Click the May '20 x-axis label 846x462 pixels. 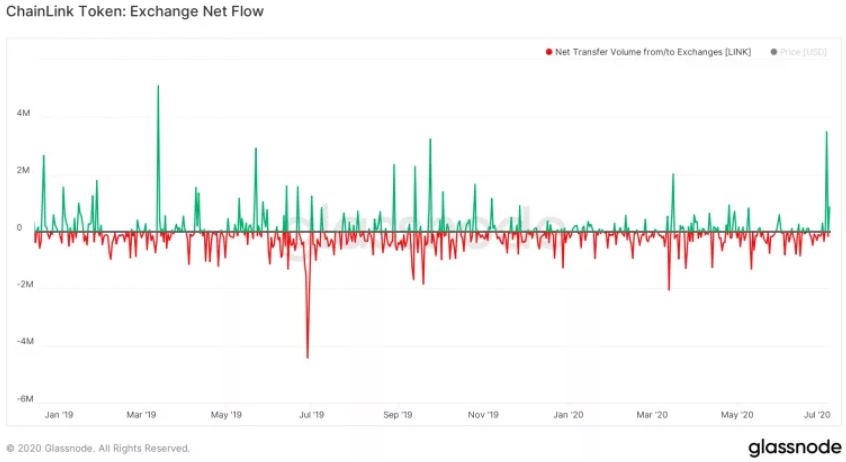click(x=737, y=415)
